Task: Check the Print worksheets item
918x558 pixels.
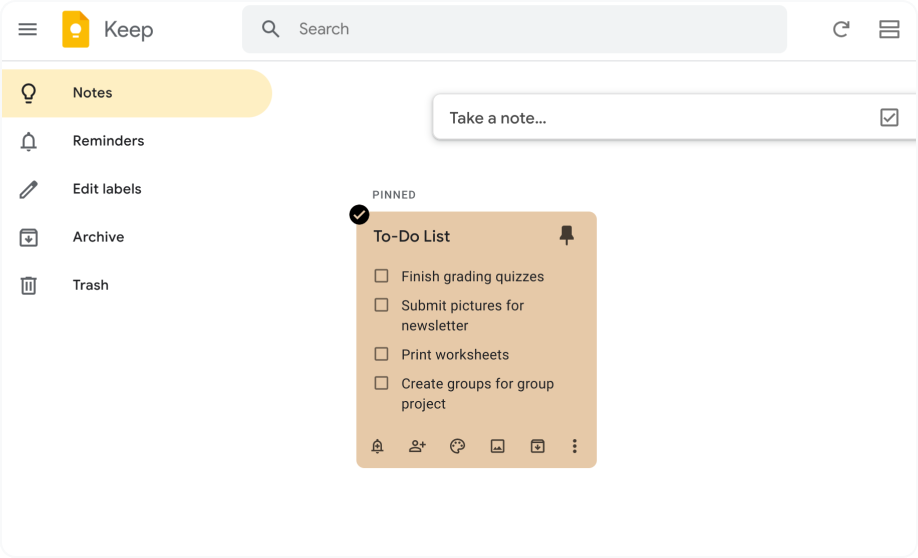Action: pyautogui.click(x=381, y=354)
